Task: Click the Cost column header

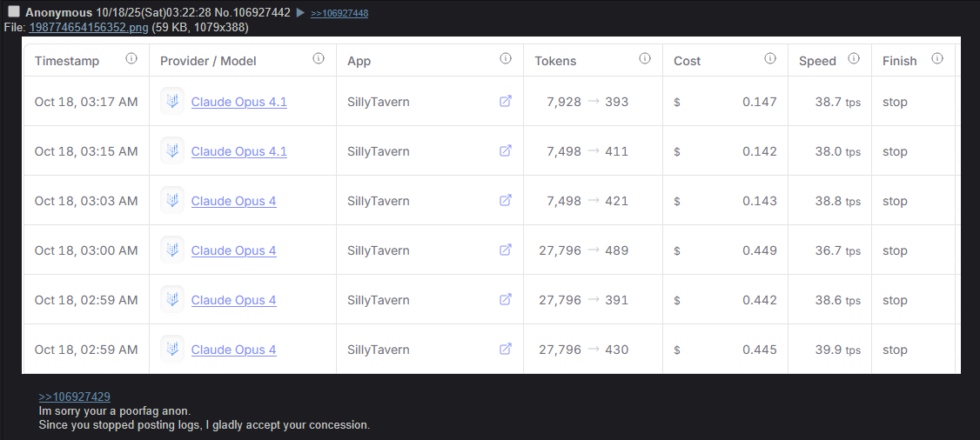Action: (x=687, y=61)
